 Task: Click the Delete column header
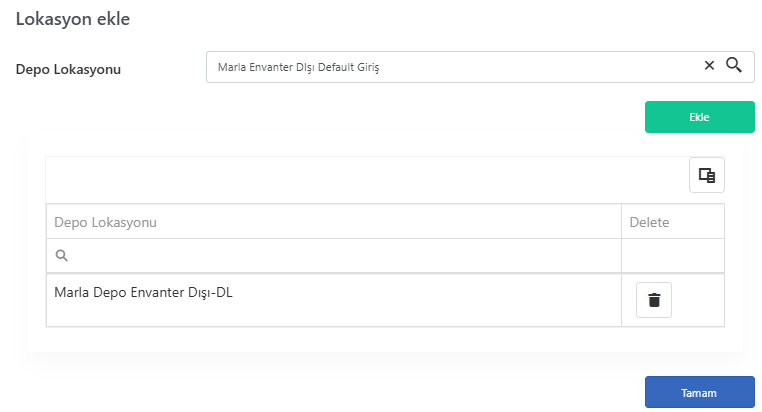tap(673, 222)
